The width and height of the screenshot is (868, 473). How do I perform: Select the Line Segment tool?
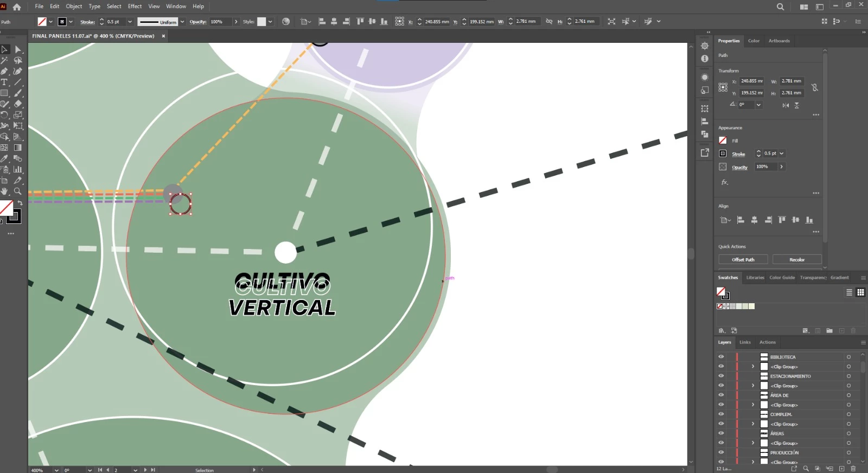[18, 82]
